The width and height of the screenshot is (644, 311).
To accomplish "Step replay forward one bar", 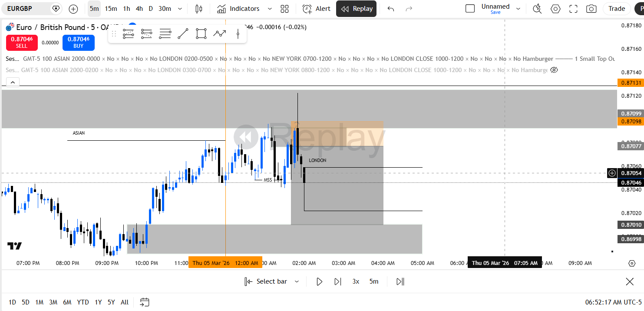I will [337, 281].
